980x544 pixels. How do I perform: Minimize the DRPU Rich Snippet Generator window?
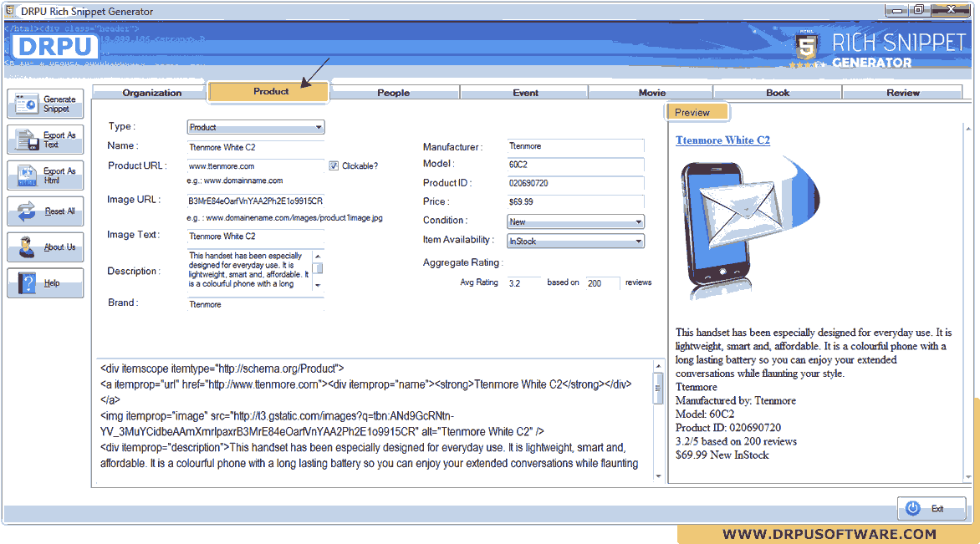tap(897, 10)
